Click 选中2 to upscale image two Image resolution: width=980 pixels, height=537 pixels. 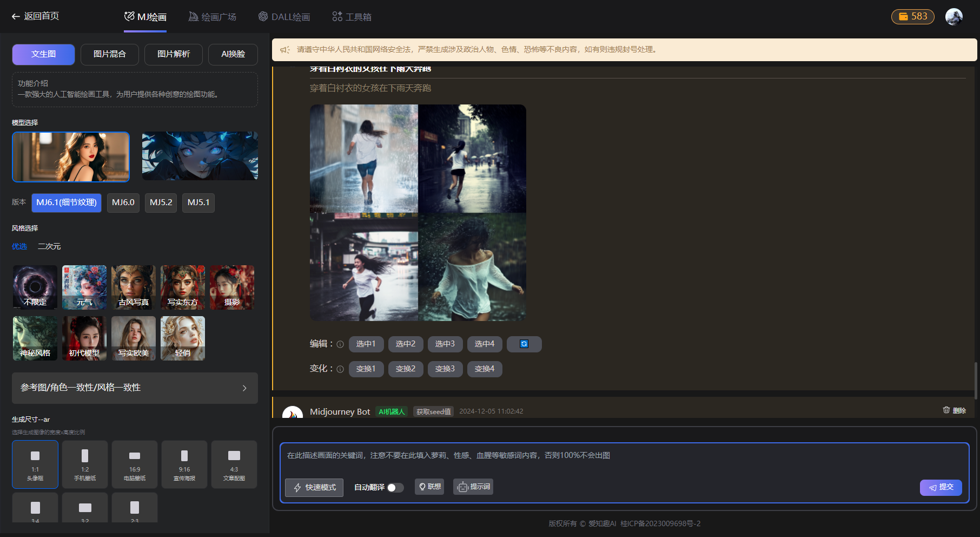point(406,344)
